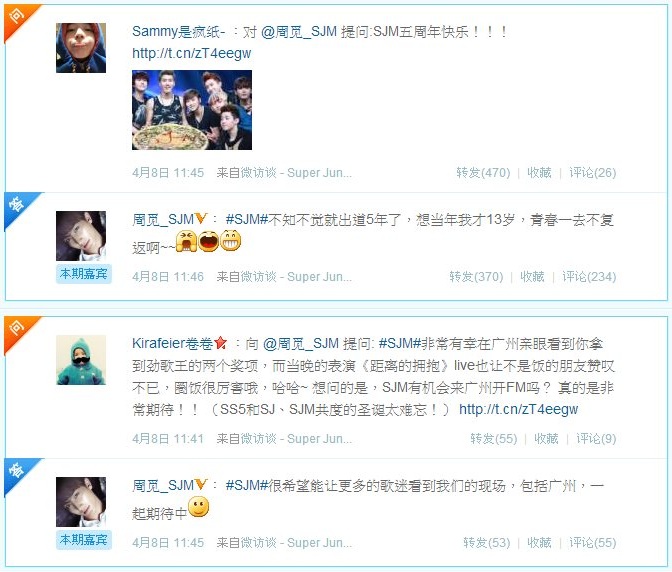Open 来自微访谈 - Super Jun... source in the first post

[284, 173]
